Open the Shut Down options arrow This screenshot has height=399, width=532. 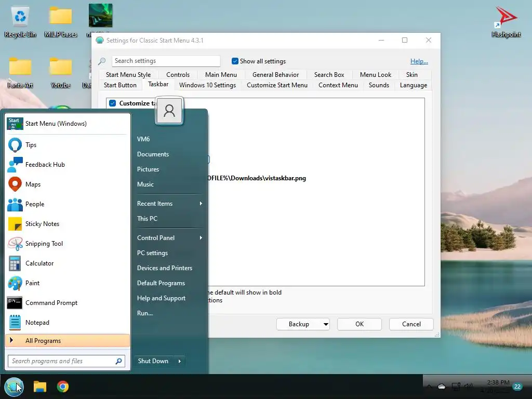(179, 362)
